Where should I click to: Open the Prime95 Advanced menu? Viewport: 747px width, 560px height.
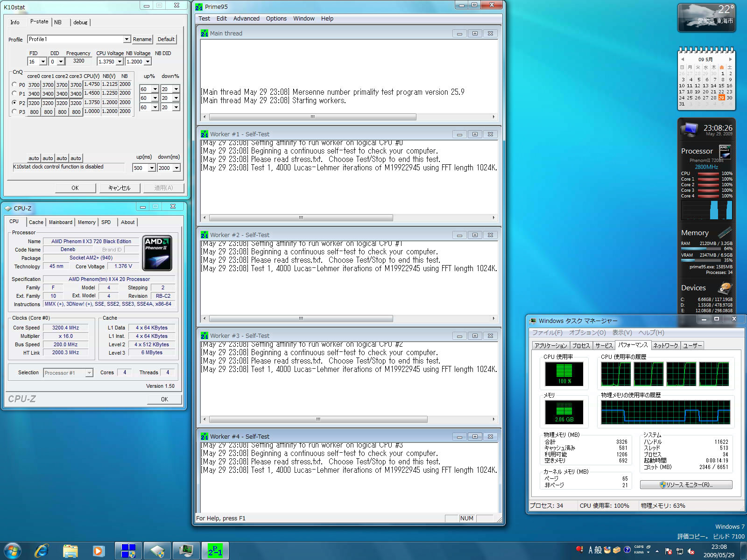click(x=246, y=19)
